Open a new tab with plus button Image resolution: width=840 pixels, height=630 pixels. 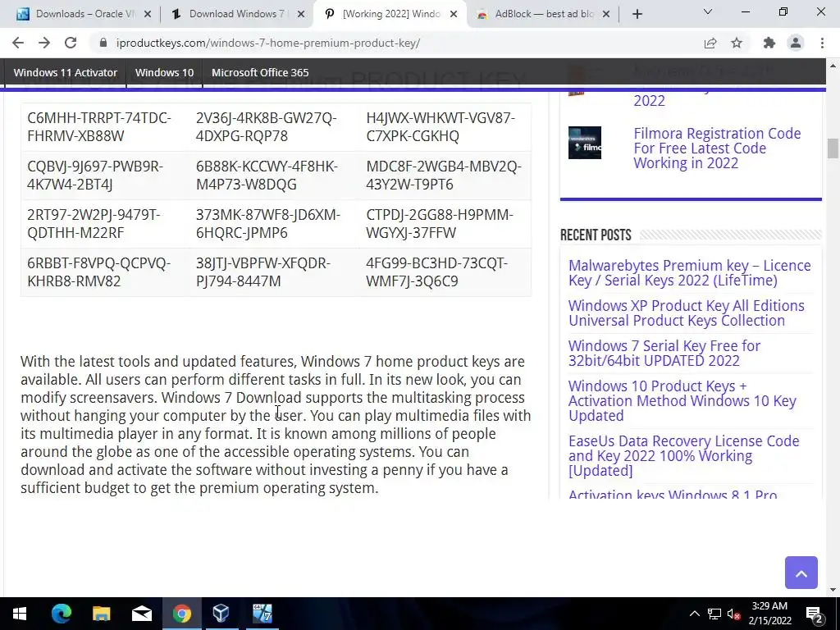click(x=637, y=15)
